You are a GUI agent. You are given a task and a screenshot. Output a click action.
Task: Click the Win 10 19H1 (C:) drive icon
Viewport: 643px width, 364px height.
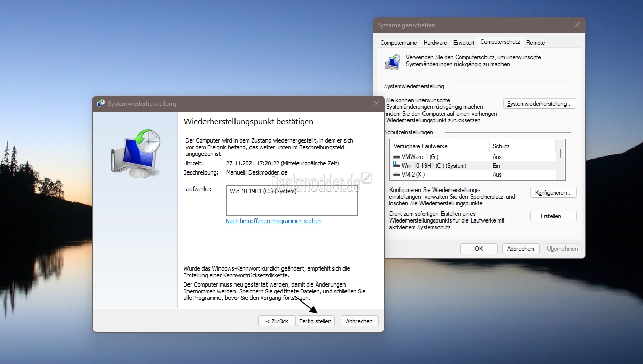pyautogui.click(x=397, y=166)
